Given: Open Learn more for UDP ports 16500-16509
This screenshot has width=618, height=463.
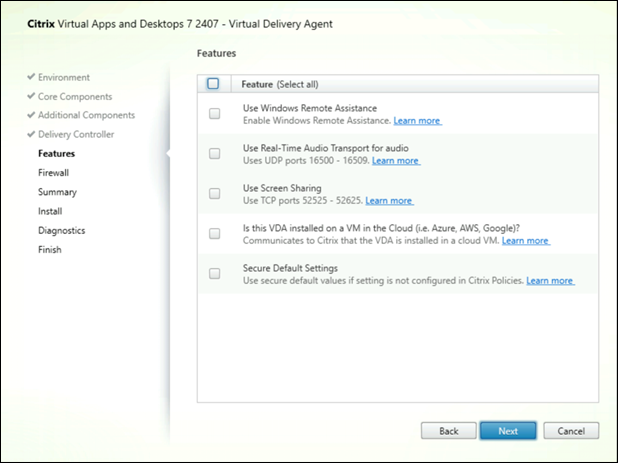Looking at the screenshot, I should (395, 160).
